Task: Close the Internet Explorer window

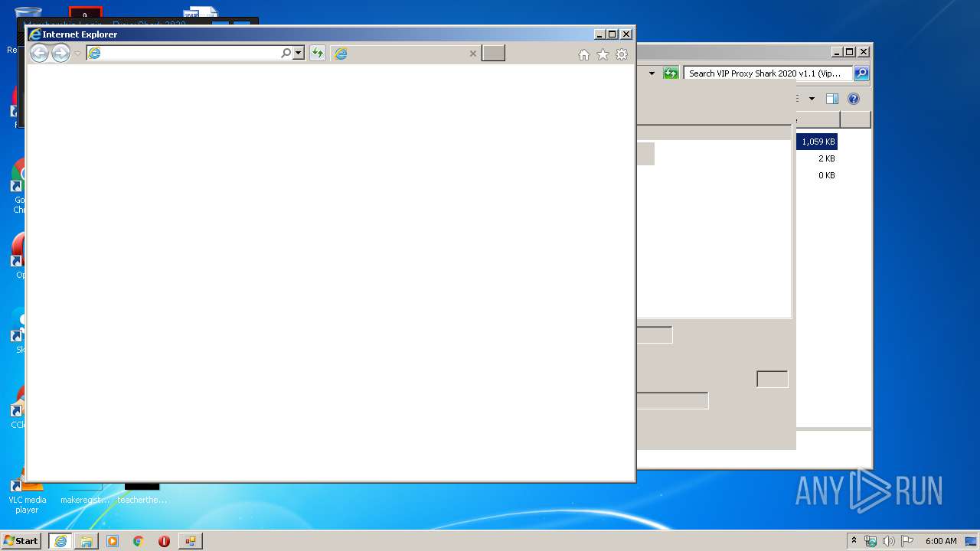Action: click(626, 34)
